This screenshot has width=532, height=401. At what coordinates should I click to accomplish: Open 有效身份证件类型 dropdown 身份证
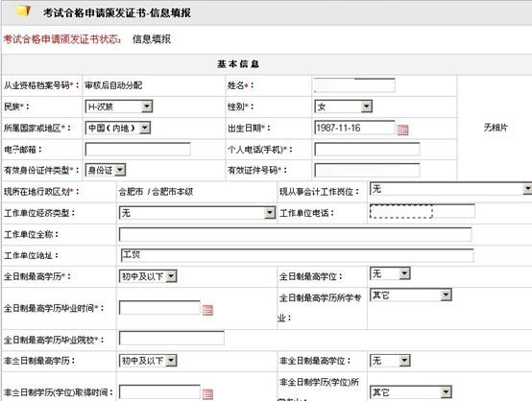point(106,170)
